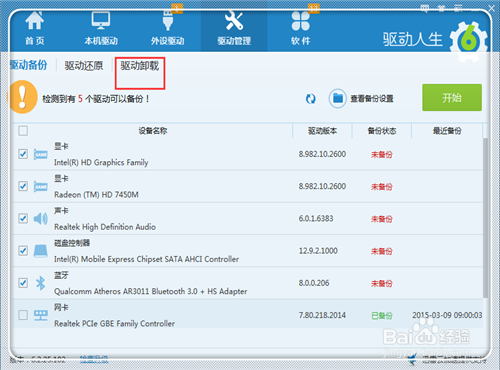Click the Intel HD Graphics card icon
This screenshot has height=370, width=500.
click(41, 154)
